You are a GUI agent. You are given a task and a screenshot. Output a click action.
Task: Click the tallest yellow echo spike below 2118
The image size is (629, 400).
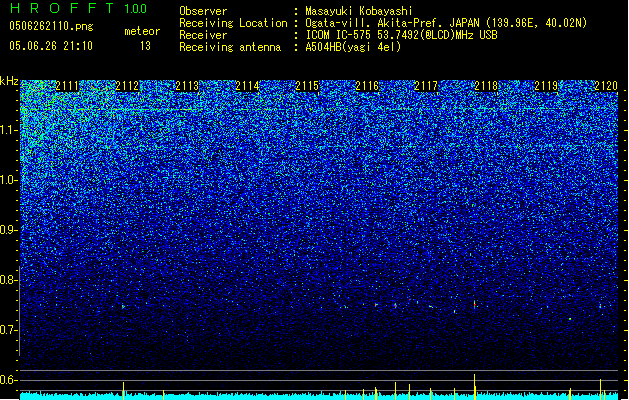(475, 387)
